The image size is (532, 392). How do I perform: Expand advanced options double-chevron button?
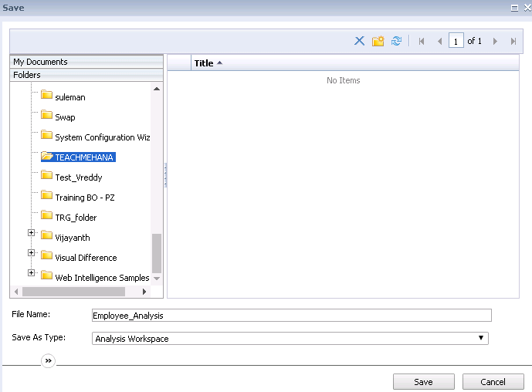tap(48, 360)
